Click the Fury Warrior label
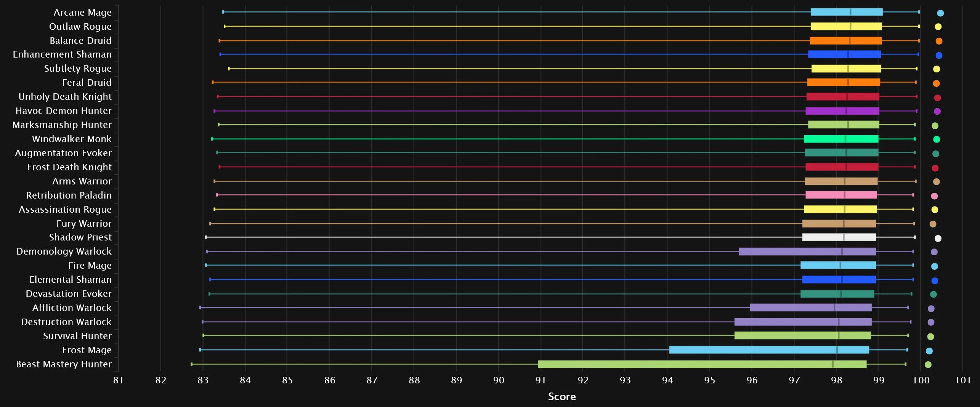Viewport: 980px width, 407px height. (x=84, y=224)
